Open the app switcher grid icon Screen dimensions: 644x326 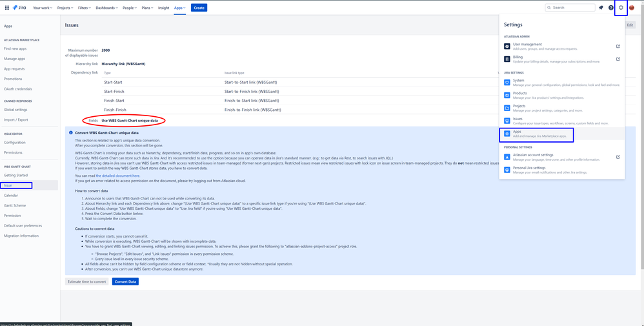[7, 7]
